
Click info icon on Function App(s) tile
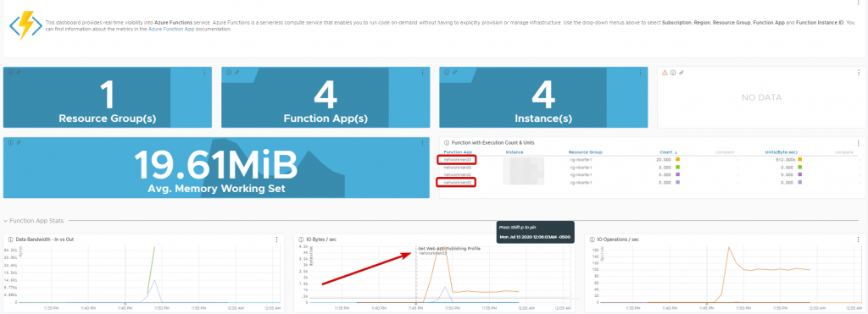point(229,73)
